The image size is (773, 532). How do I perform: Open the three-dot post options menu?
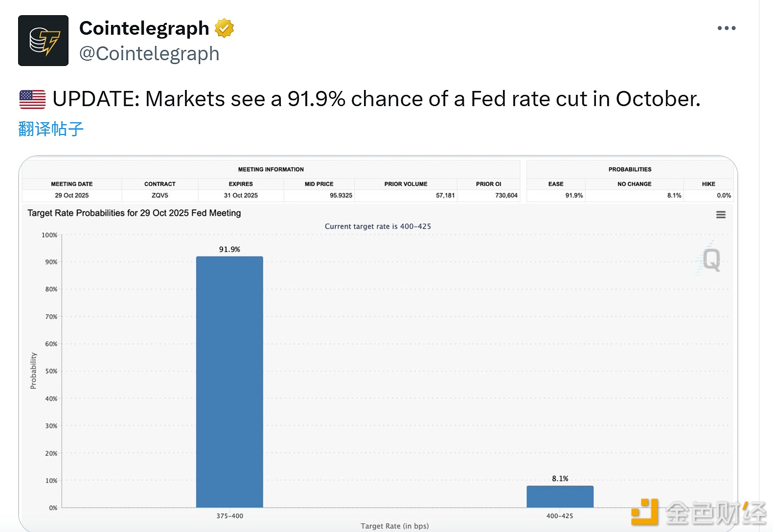pos(727,28)
